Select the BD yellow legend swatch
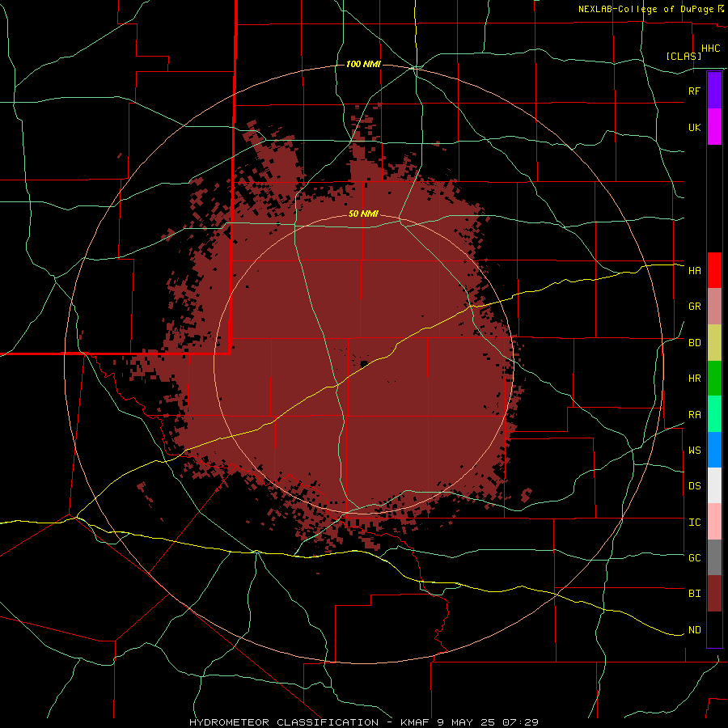The width and height of the screenshot is (728, 728). point(714,343)
